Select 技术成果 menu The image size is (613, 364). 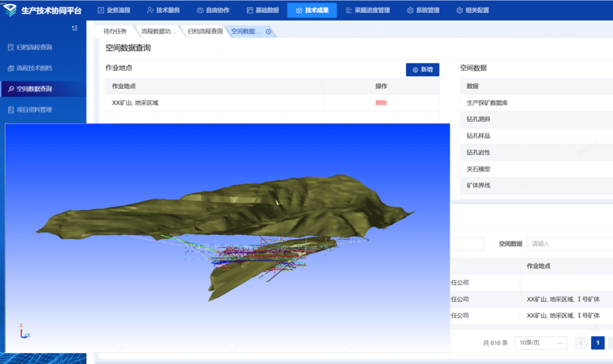tap(312, 10)
